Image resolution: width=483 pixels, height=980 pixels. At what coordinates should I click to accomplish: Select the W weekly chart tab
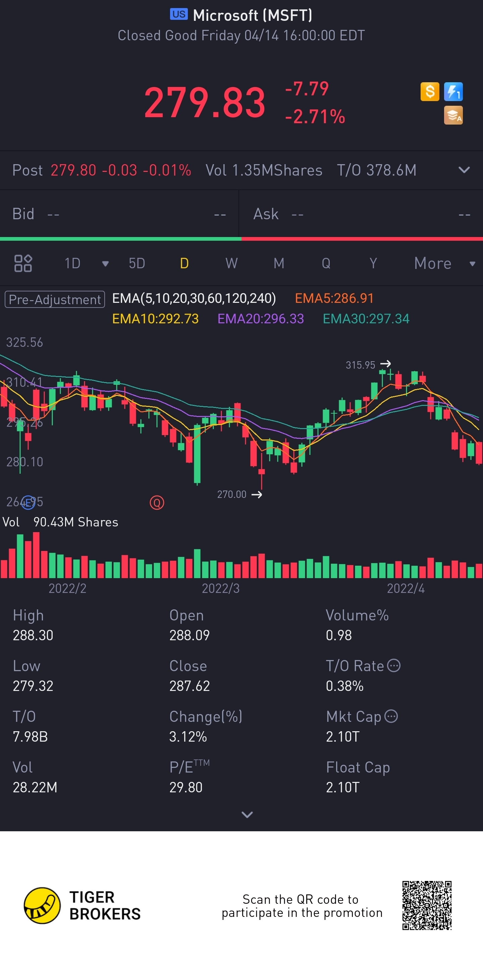[x=231, y=263]
